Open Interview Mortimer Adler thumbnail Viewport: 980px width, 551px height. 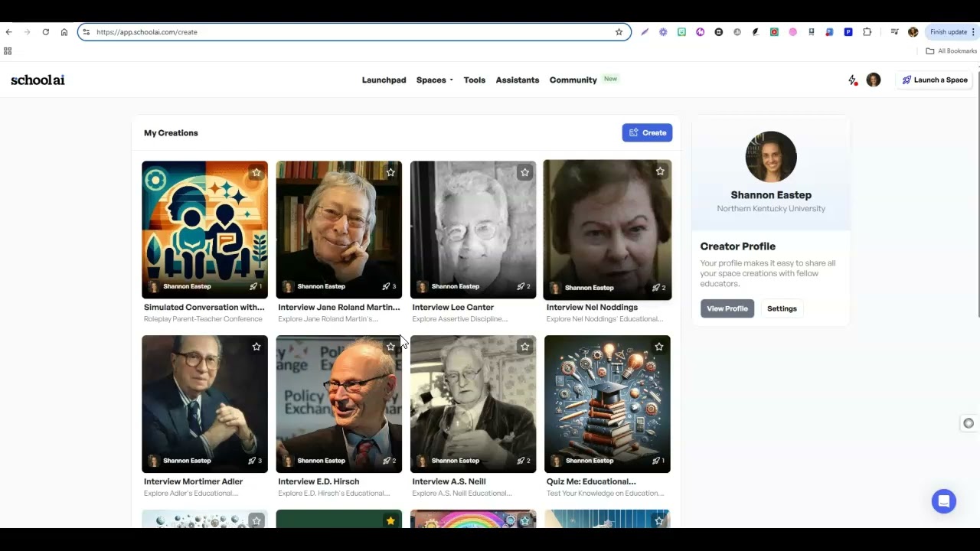(x=204, y=404)
